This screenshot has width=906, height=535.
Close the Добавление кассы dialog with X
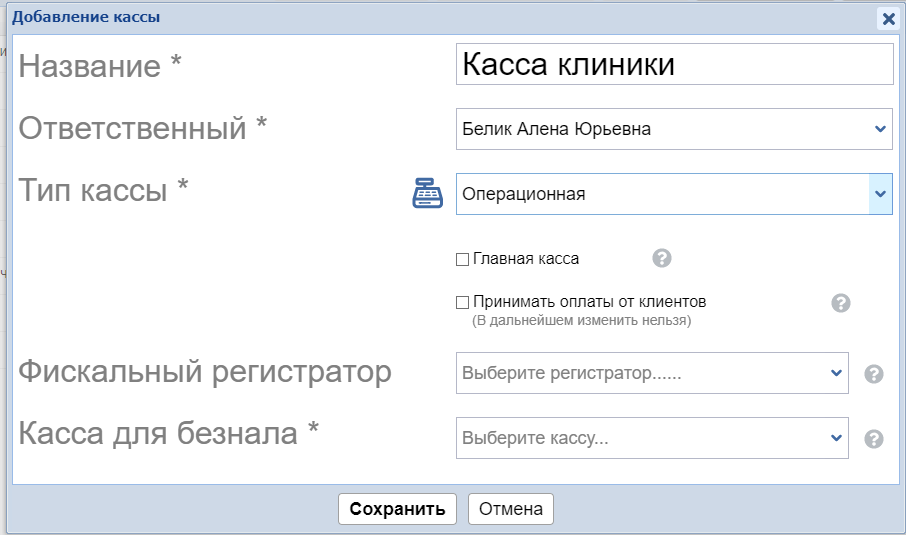(887, 18)
